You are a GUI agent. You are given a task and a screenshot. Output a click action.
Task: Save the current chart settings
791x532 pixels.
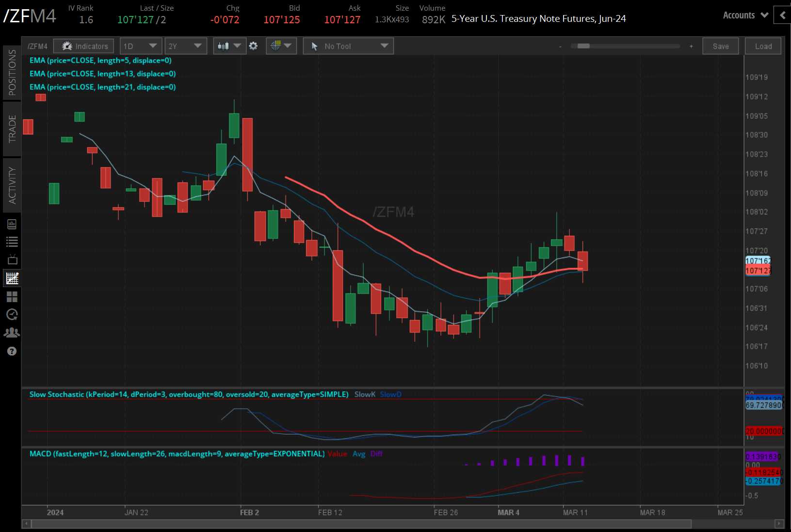click(x=721, y=46)
